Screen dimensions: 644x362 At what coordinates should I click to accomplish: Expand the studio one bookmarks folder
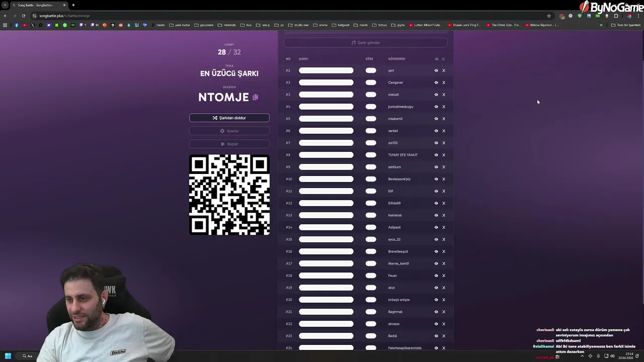coord(298,25)
